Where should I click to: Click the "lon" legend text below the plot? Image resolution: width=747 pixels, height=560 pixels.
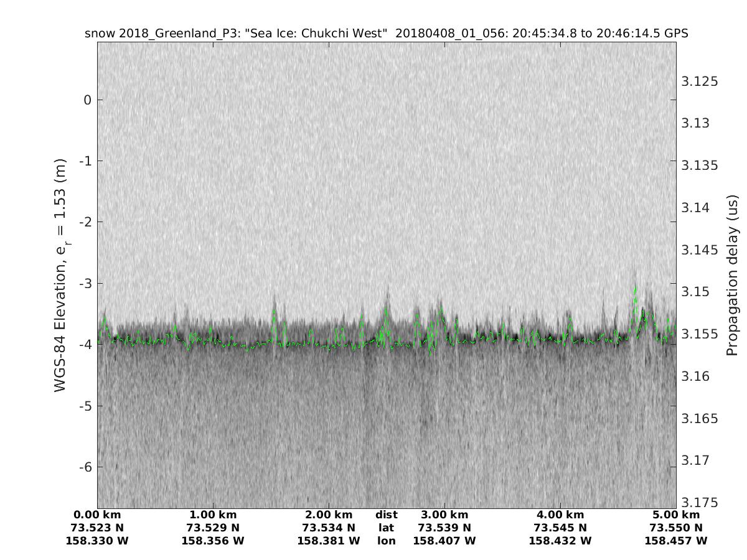(386, 541)
